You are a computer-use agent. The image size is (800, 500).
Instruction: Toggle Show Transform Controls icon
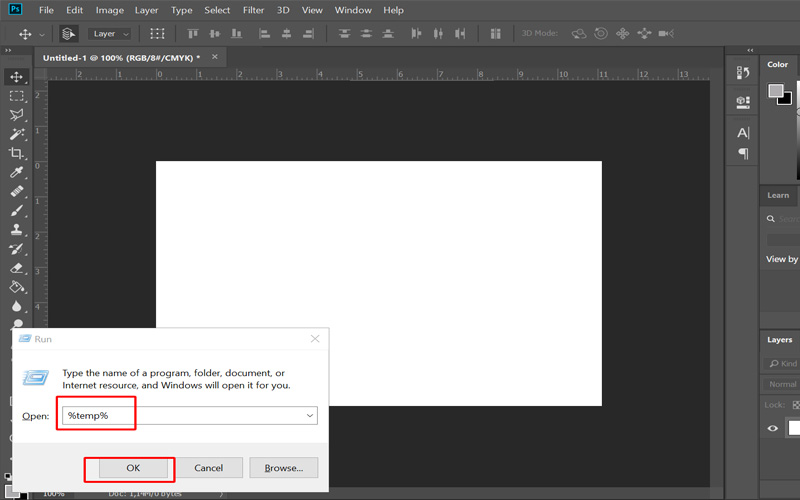[x=157, y=34]
